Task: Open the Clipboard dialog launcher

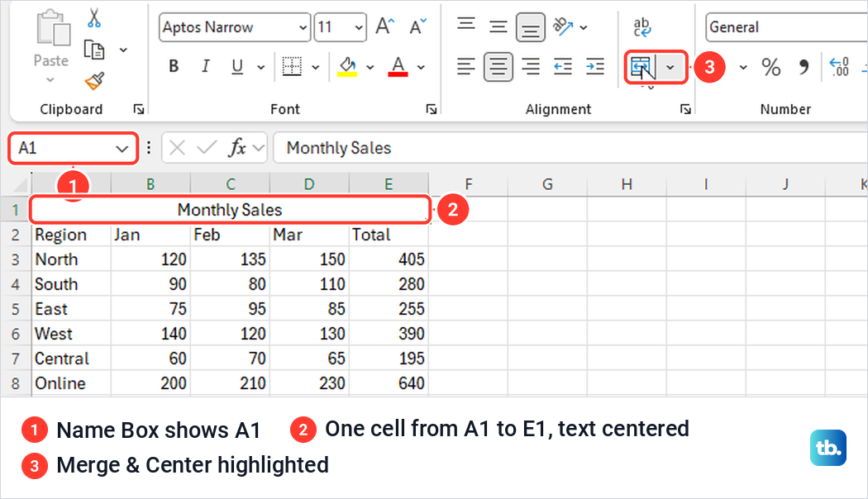Action: 138,109
